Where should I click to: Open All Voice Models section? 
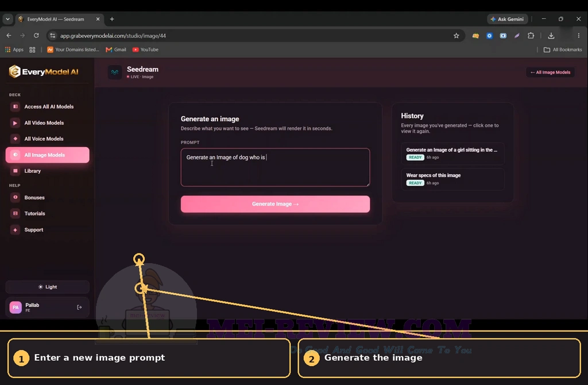point(47,139)
